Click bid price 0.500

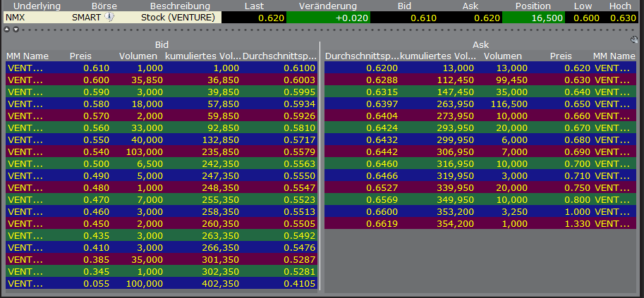(97, 164)
